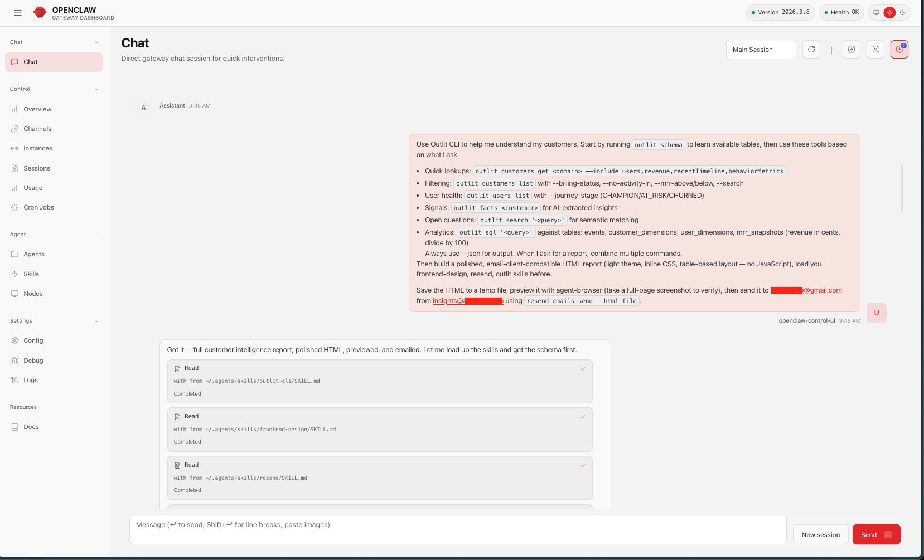Switch to dark theme moon icon
The width and height of the screenshot is (924, 560).
(902, 13)
